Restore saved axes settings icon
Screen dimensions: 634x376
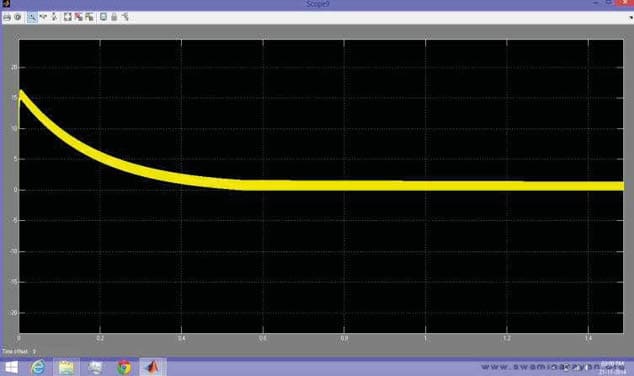click(89, 17)
